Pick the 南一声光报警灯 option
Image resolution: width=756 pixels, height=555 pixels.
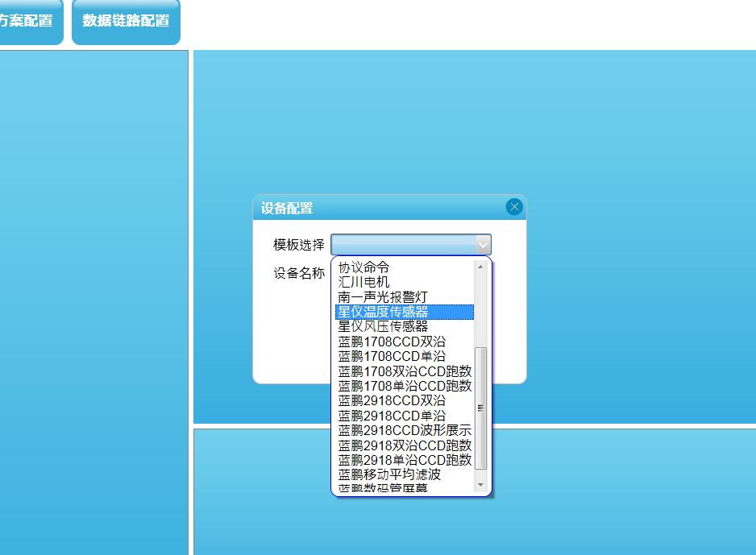(383, 297)
